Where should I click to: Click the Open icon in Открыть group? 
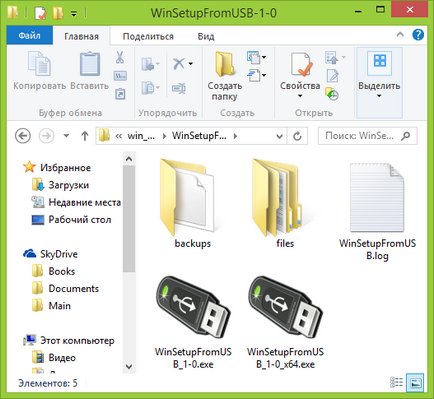[332, 58]
